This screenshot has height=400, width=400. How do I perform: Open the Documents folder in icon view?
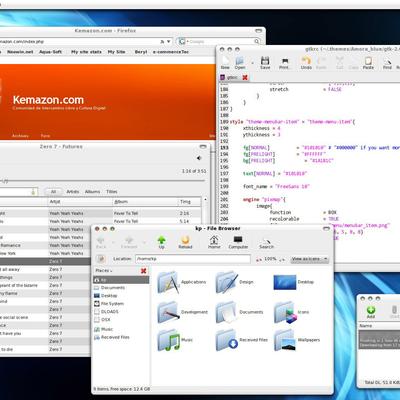pos(227,312)
